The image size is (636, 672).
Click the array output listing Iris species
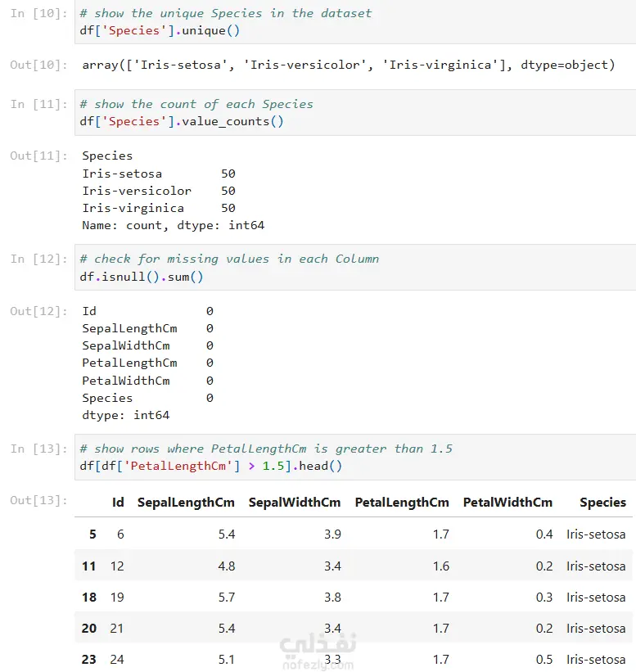point(348,65)
